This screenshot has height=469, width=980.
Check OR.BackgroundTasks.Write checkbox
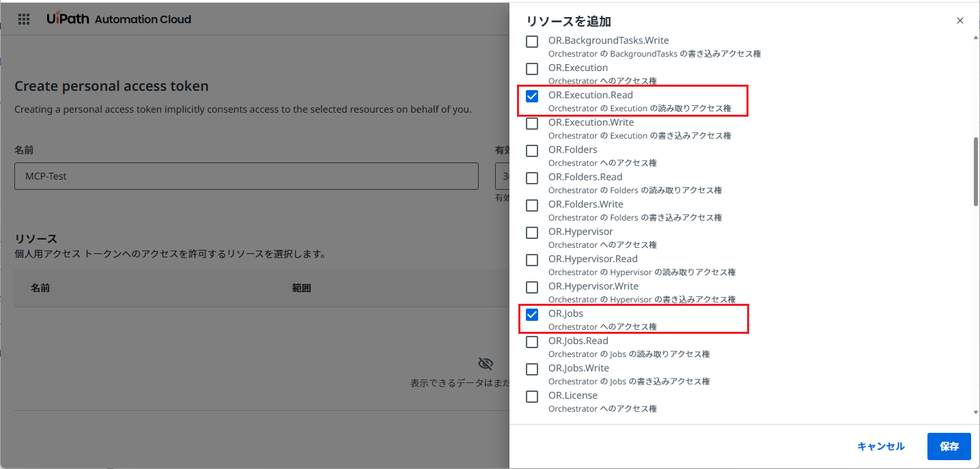pyautogui.click(x=532, y=42)
